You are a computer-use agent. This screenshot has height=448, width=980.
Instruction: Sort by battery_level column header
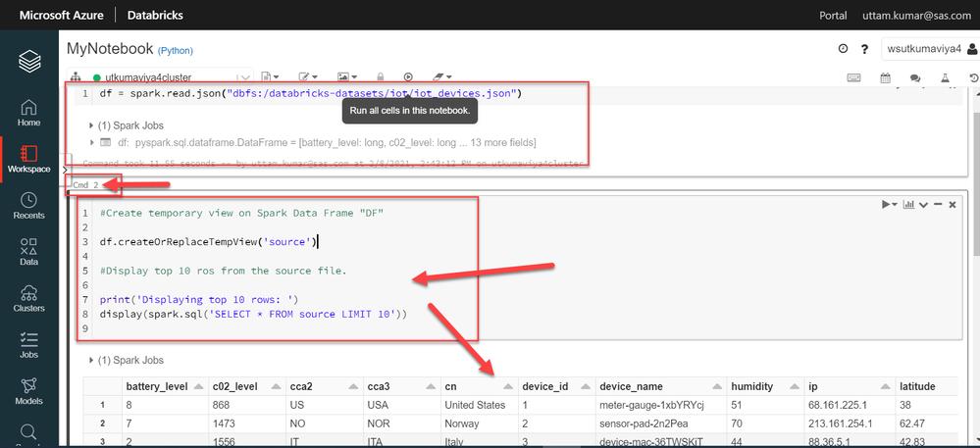coord(164,386)
